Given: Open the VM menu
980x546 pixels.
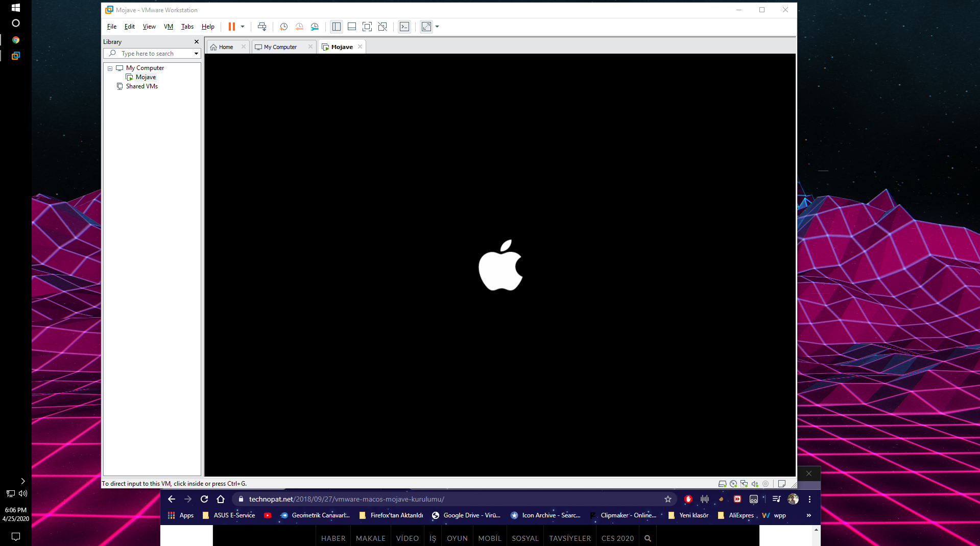Looking at the screenshot, I should (x=168, y=27).
